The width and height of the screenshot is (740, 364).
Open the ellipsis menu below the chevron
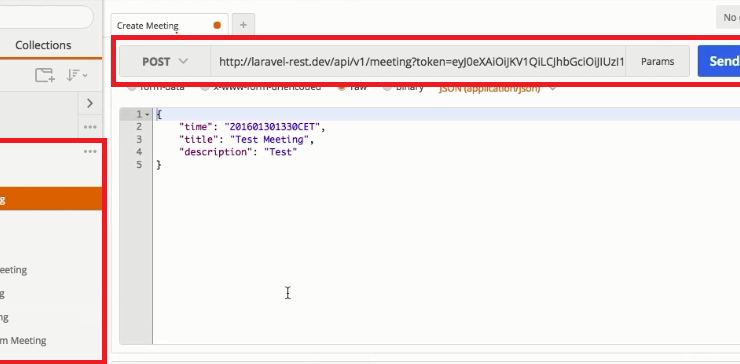pos(90,127)
